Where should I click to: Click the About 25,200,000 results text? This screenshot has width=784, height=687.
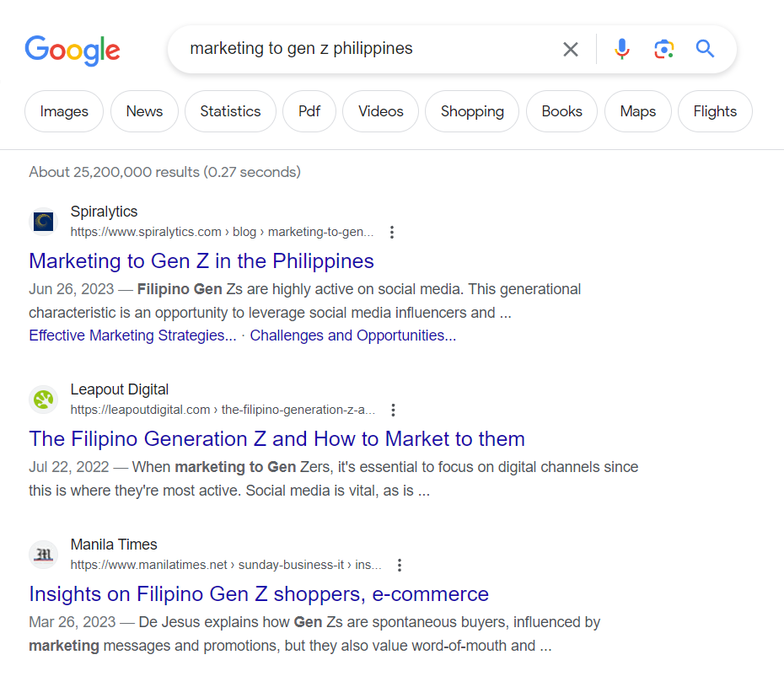(165, 172)
